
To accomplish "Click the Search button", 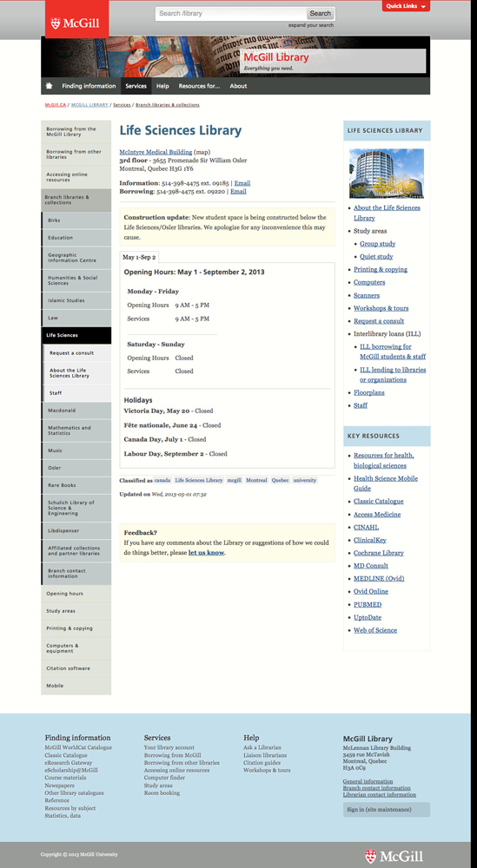I will 321,13.
